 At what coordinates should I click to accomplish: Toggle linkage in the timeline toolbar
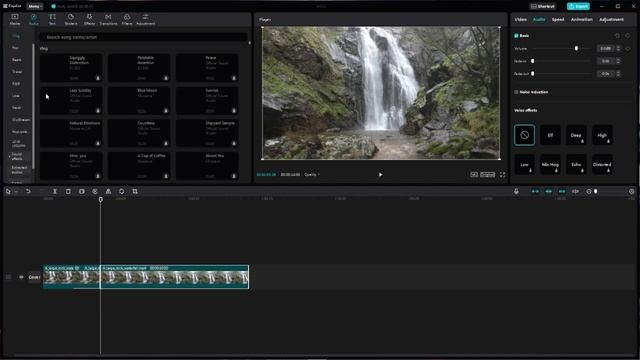tap(562, 191)
